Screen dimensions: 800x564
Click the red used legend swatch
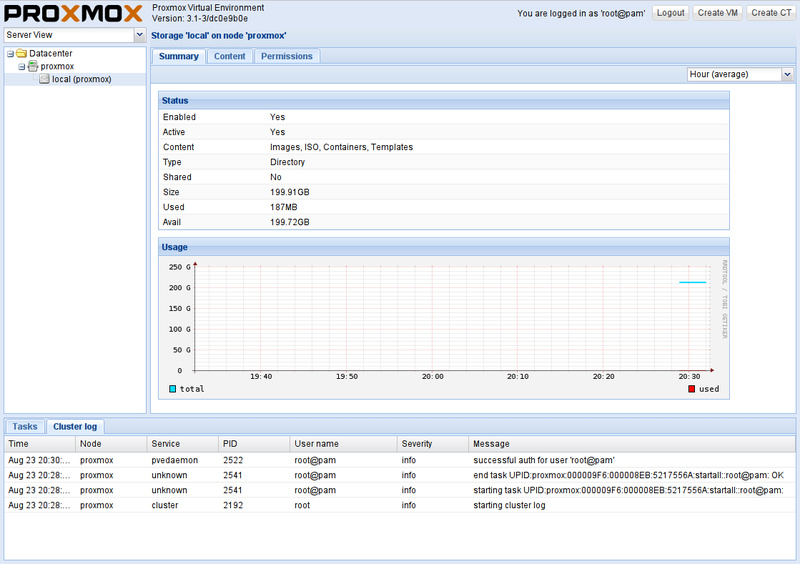click(692, 389)
